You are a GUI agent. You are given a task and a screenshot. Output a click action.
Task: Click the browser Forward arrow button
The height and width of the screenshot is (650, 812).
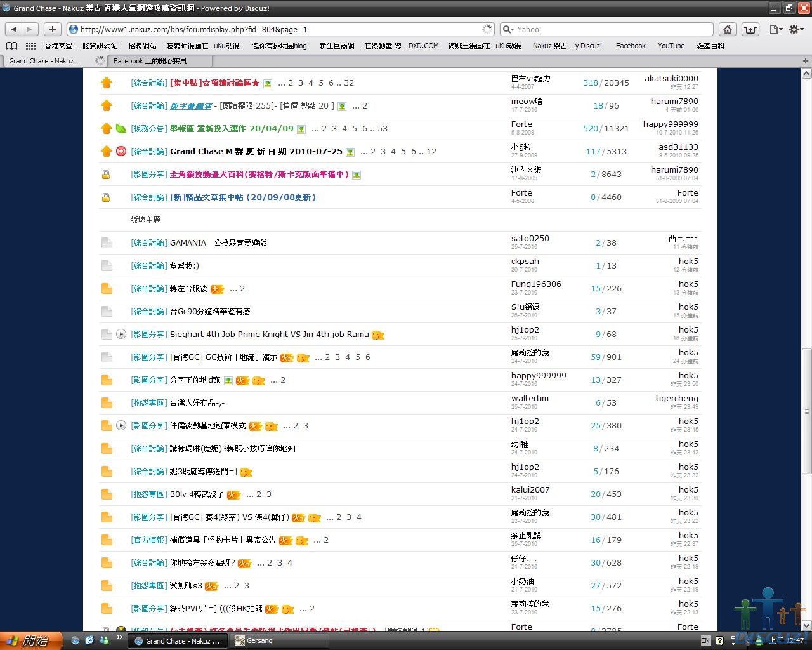tap(29, 29)
